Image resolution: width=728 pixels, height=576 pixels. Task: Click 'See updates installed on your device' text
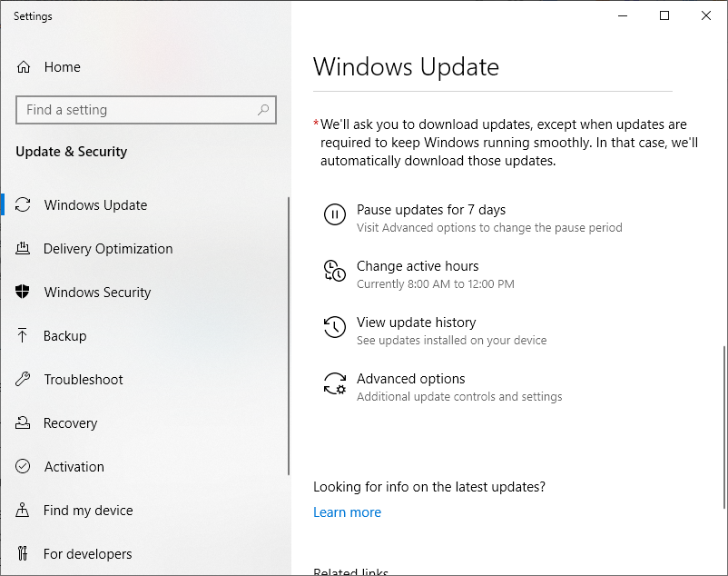tap(451, 341)
